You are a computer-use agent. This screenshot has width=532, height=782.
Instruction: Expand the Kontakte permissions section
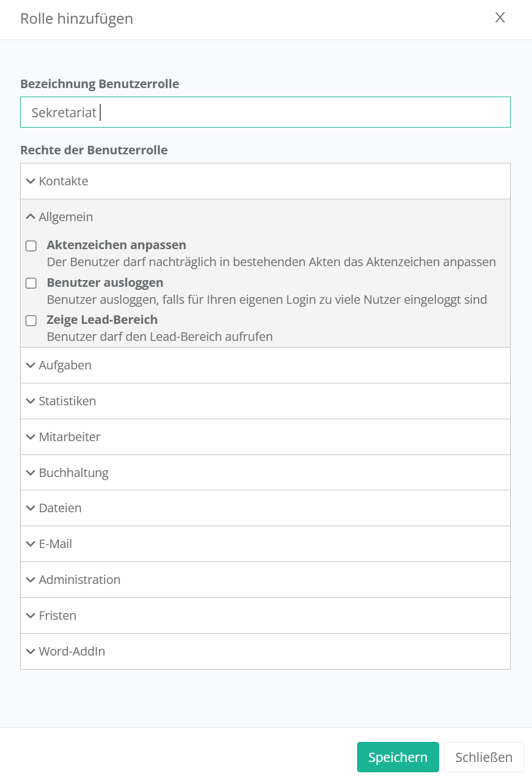(x=64, y=181)
